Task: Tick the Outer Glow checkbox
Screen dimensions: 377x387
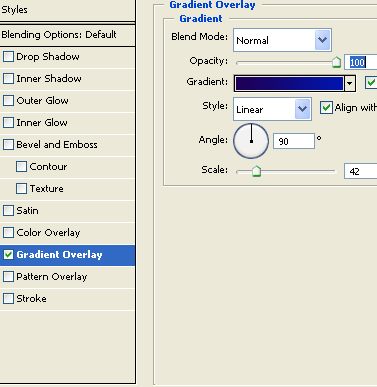Action: click(x=8, y=101)
